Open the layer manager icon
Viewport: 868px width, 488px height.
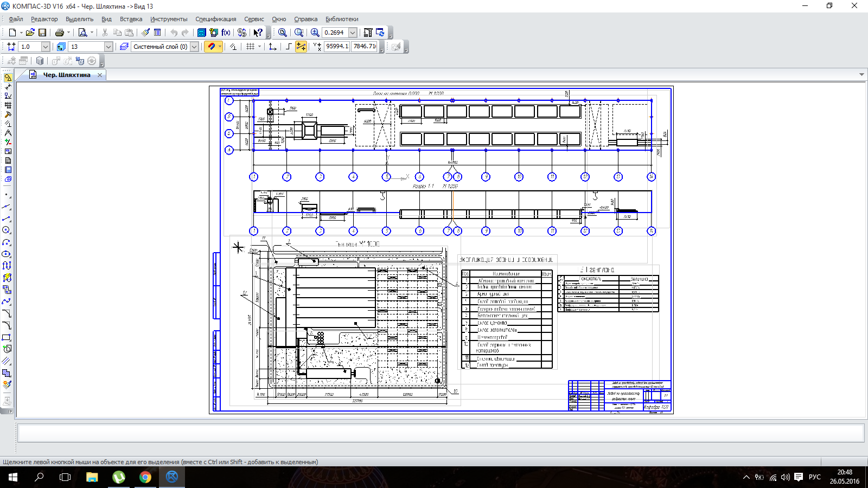click(124, 47)
